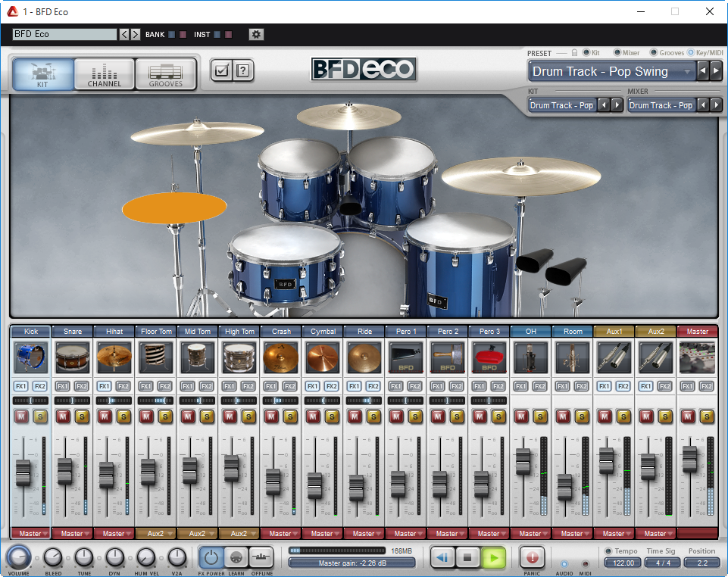Image resolution: width=728 pixels, height=577 pixels.
Task: Select the Mixer preset radio button
Action: click(x=617, y=52)
